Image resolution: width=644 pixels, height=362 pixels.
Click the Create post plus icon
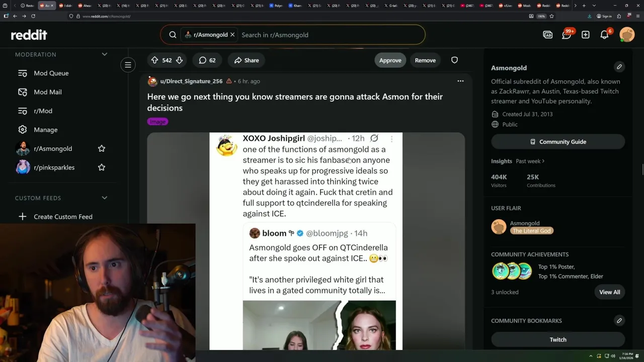pos(585,35)
